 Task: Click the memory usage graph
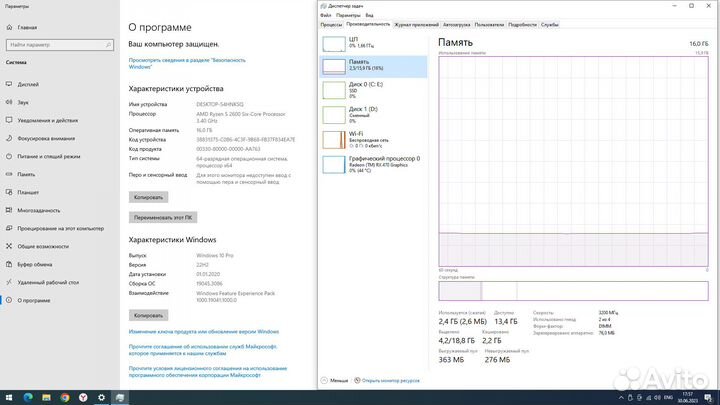[x=573, y=161]
